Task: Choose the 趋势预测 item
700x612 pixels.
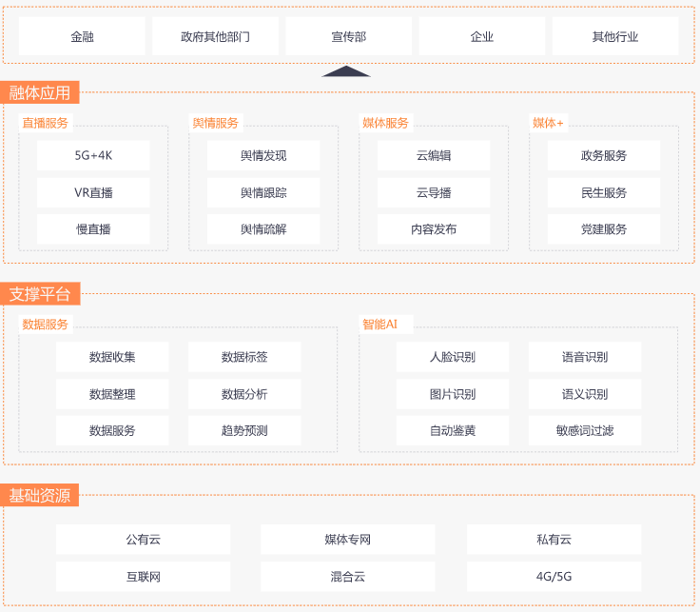Action: (244, 430)
